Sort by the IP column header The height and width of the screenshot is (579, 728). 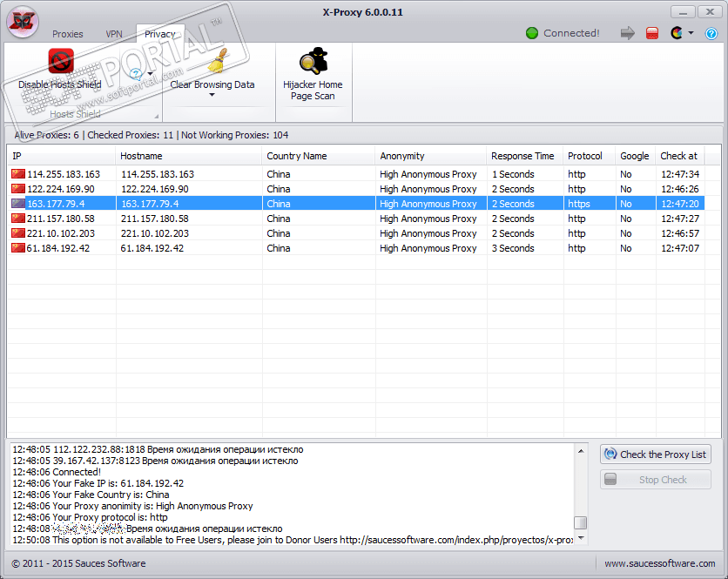pos(61,156)
